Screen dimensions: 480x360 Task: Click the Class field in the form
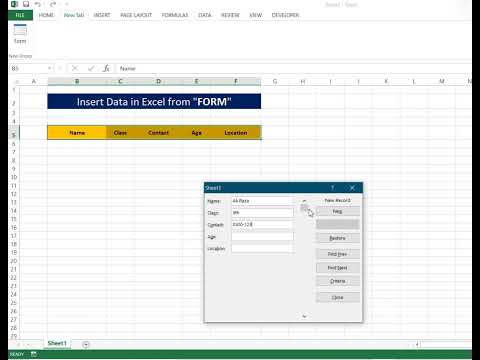pos(263,213)
